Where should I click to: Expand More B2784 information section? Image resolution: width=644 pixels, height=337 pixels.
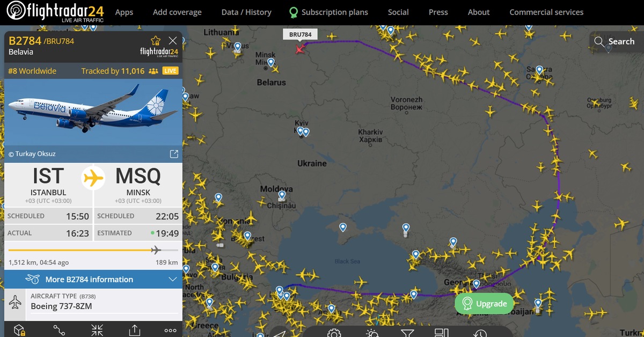pyautogui.click(x=93, y=279)
